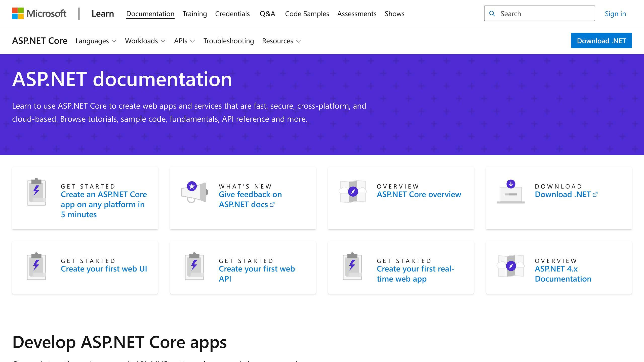Open the Create your first web UI tutorial
Viewport: 644px width, 362px height.
tap(104, 268)
